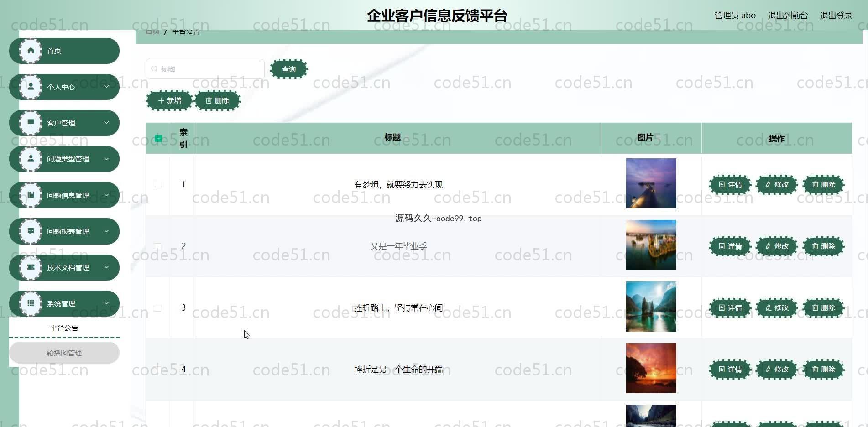
Task: Click 删除 for 有梦想，就要努力去实现
Action: pos(823,185)
